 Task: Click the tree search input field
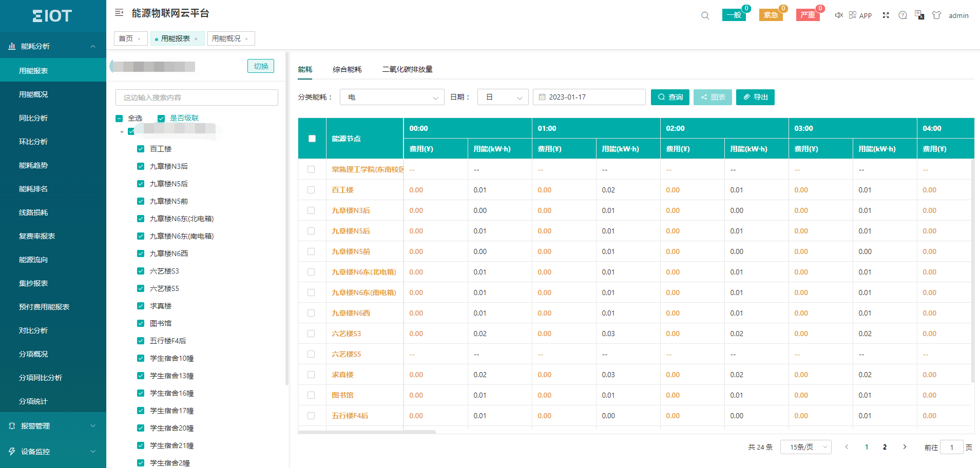click(197, 98)
